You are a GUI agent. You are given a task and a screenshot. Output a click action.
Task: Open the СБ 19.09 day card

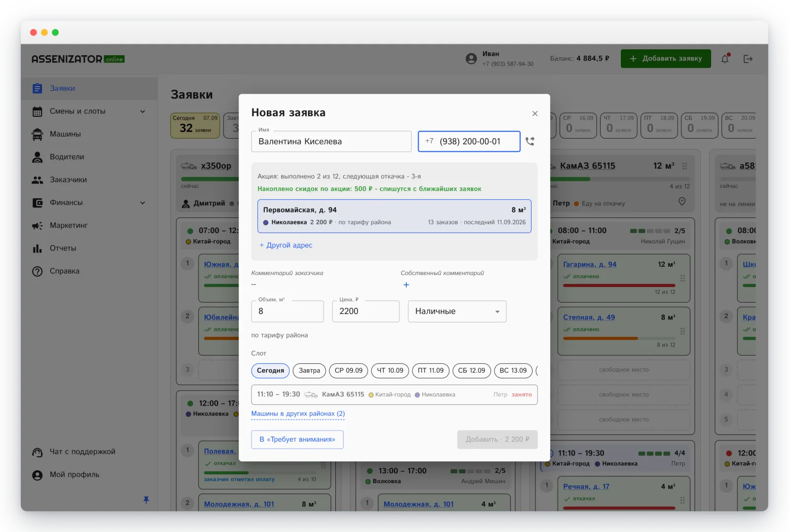pyautogui.click(x=700, y=125)
